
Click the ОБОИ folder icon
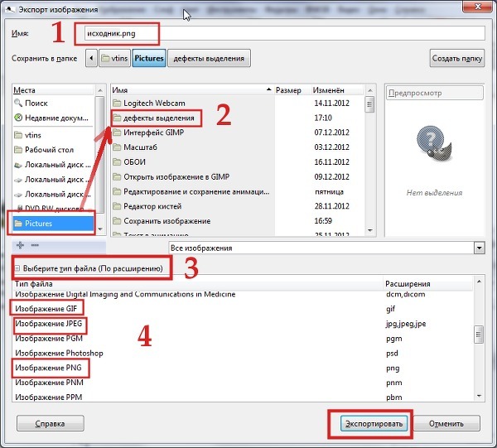tap(117, 162)
